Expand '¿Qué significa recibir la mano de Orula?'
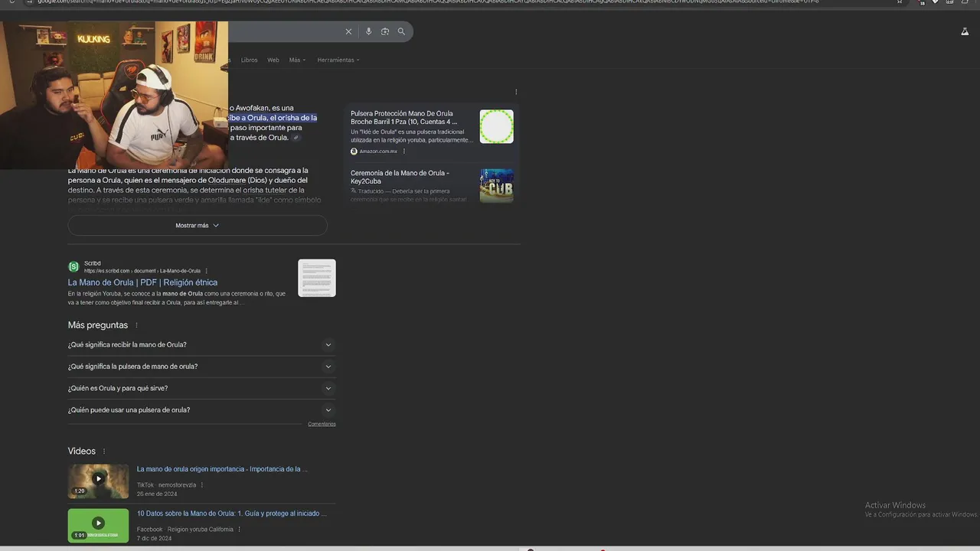This screenshot has height=551, width=980. point(201,344)
